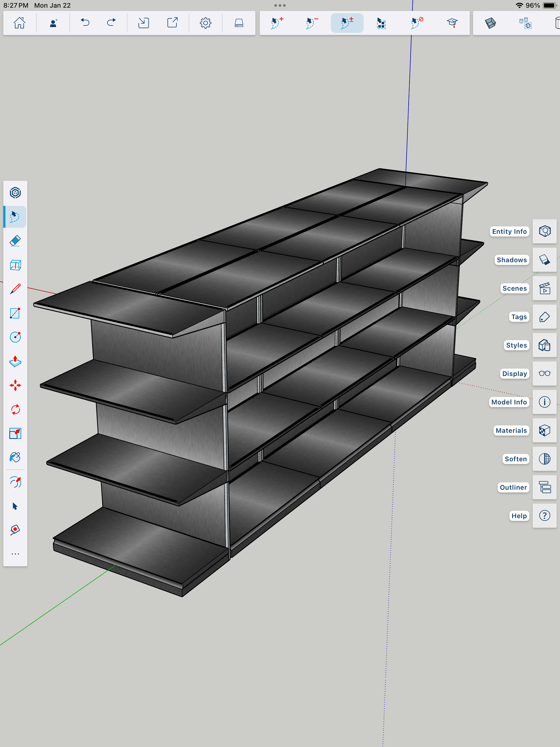Select the Rotate tool

pyautogui.click(x=15, y=410)
